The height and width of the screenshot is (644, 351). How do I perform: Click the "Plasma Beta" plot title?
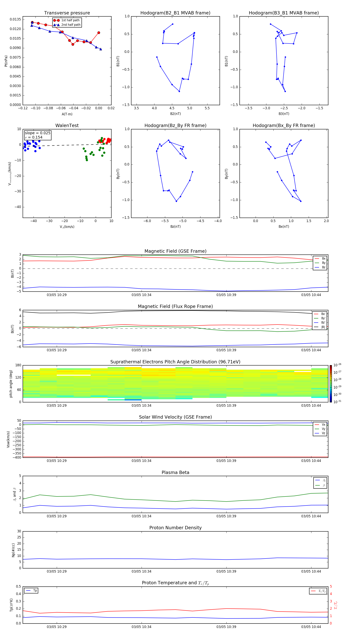pos(175,472)
